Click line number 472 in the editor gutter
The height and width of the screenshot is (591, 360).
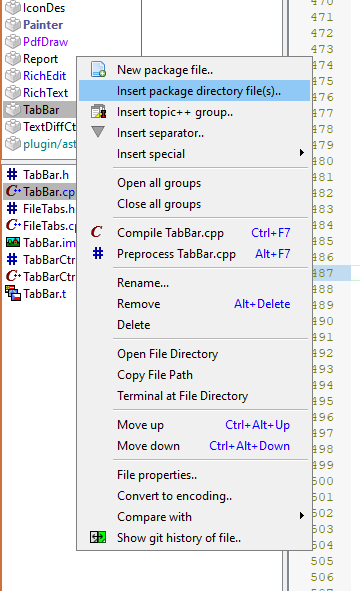click(x=322, y=33)
